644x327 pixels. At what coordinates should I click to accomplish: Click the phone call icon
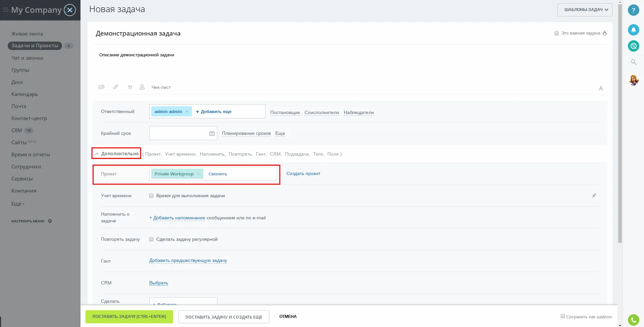point(633,320)
